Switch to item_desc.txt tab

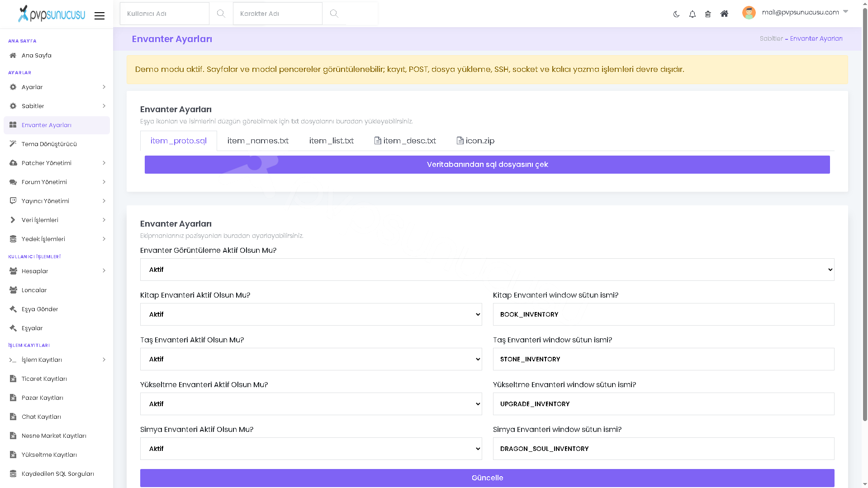point(405,141)
